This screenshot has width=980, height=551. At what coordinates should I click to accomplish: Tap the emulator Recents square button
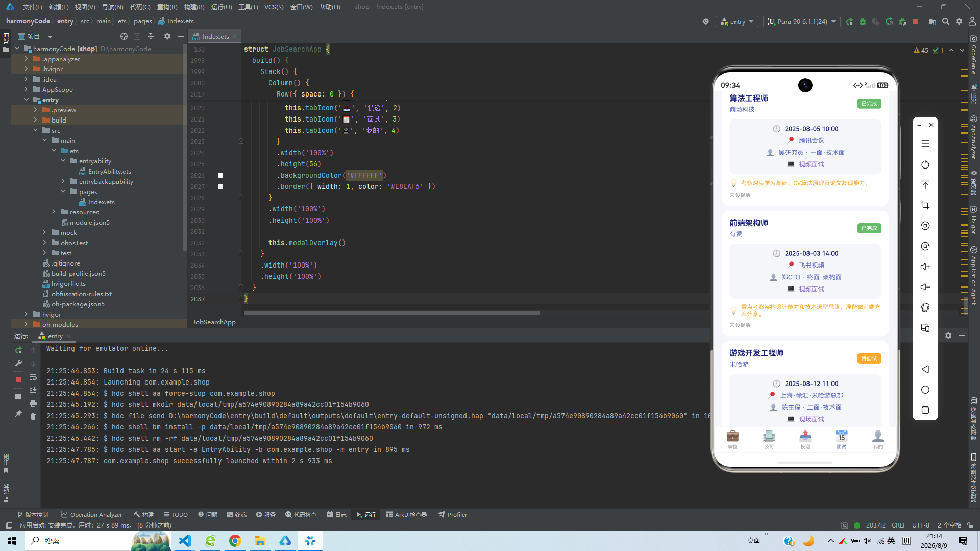tap(925, 410)
